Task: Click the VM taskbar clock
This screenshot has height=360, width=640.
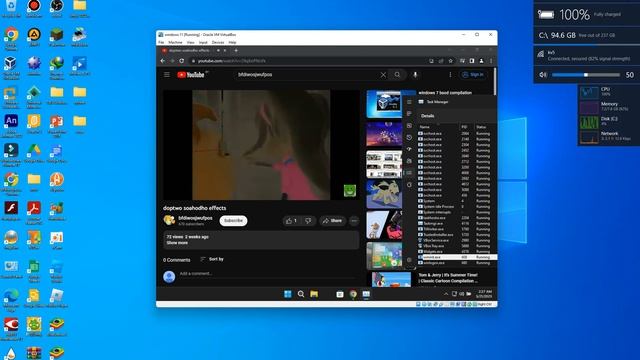Action: click(485, 294)
